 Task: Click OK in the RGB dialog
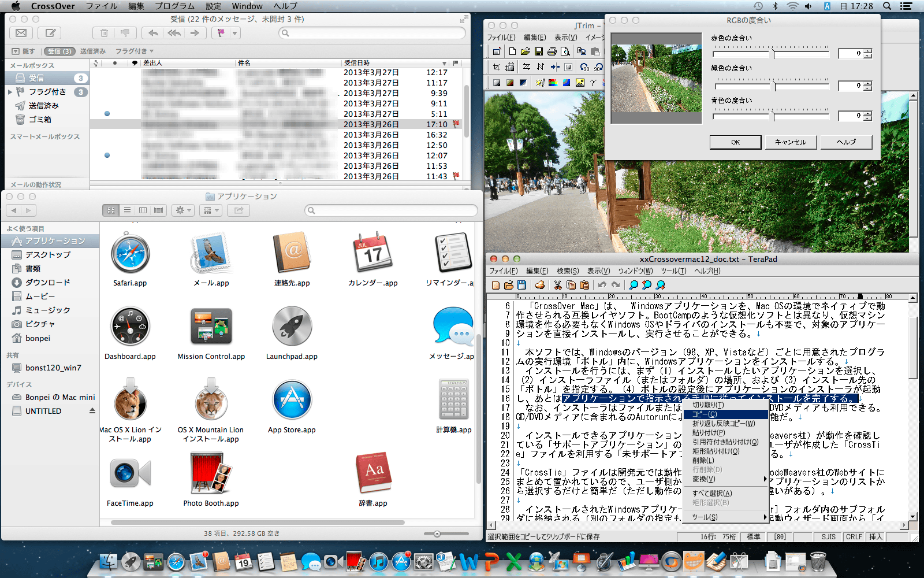click(x=735, y=142)
